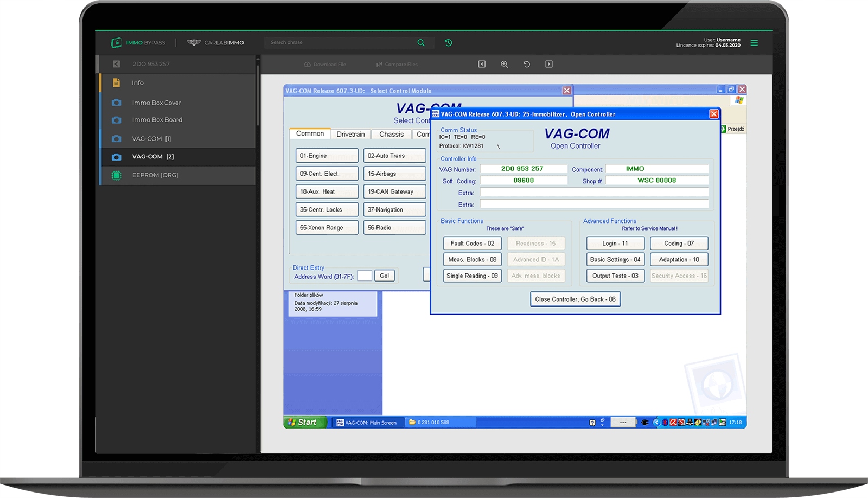This screenshot has width=868, height=498.
Task: Open the hamburger menu at top right
Action: click(754, 43)
